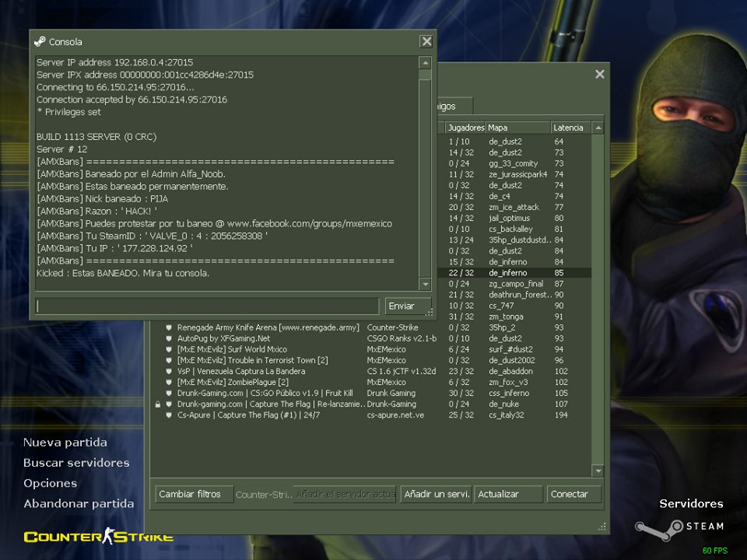This screenshot has height=560, width=747.
Task: Click shield icon of Surf World Mxico row
Action: pos(169,349)
